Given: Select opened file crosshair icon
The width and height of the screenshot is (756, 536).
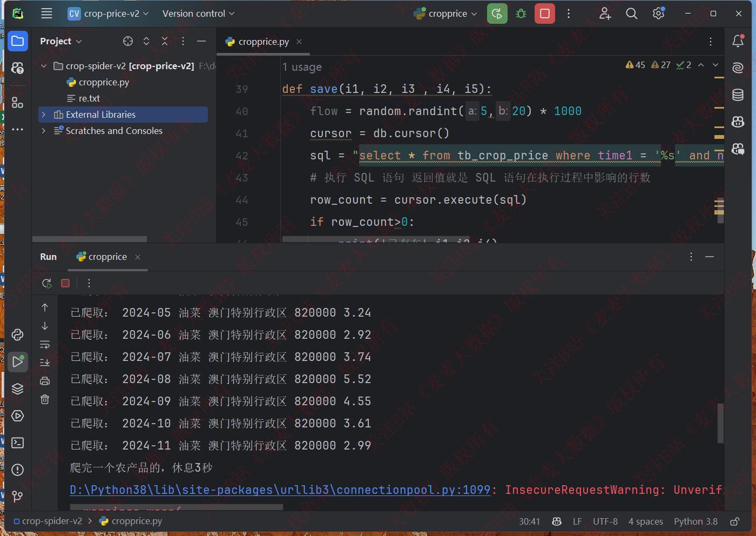Looking at the screenshot, I should tap(128, 41).
